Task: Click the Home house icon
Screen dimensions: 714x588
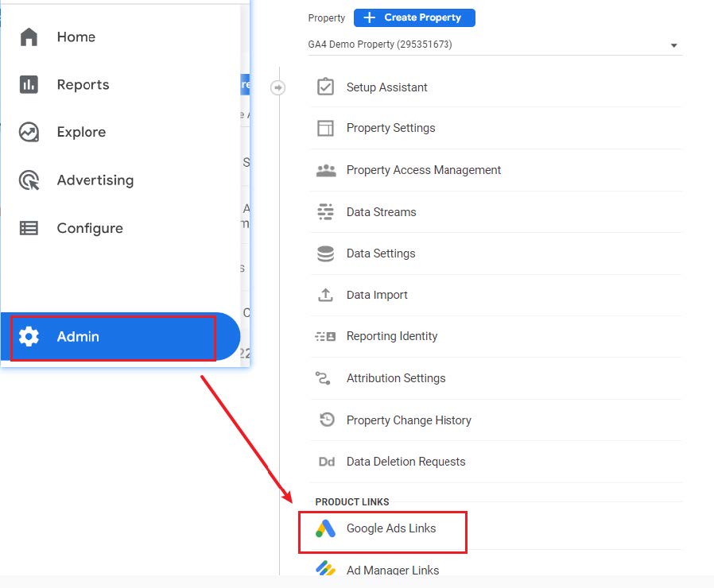Action: (29, 37)
